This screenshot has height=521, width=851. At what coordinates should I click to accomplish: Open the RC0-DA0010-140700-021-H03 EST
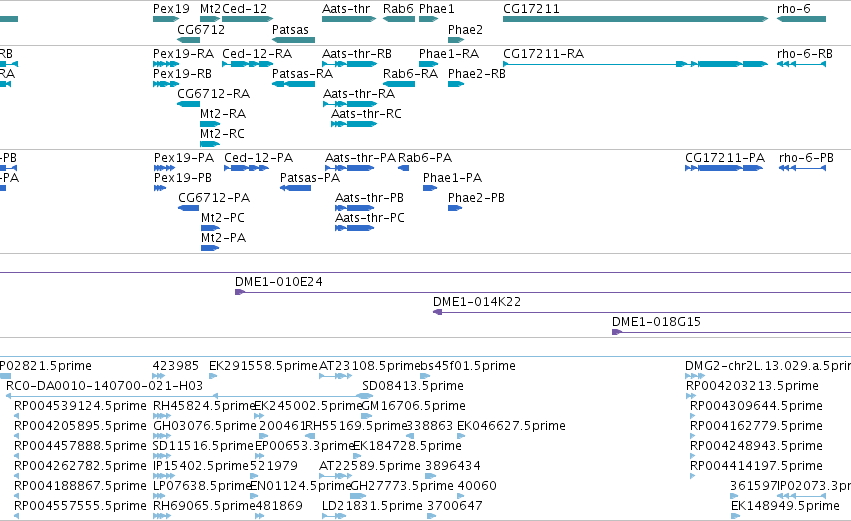click(x=189, y=396)
